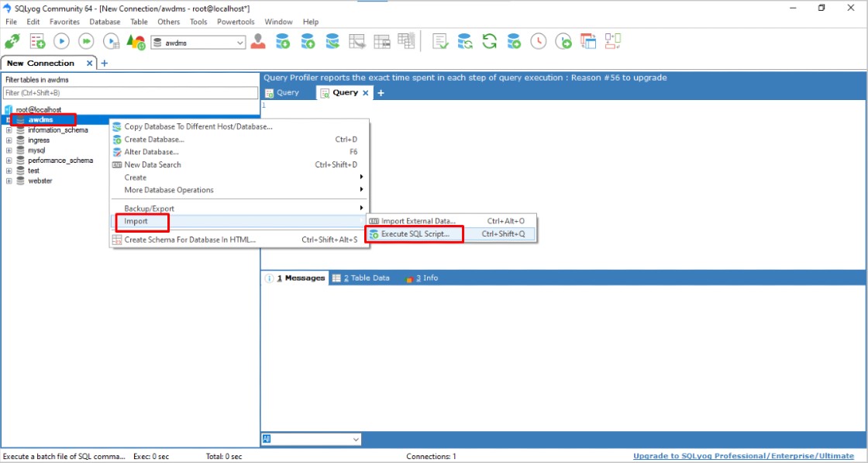Close the New Connection tab
The image size is (868, 463).
[x=90, y=63]
